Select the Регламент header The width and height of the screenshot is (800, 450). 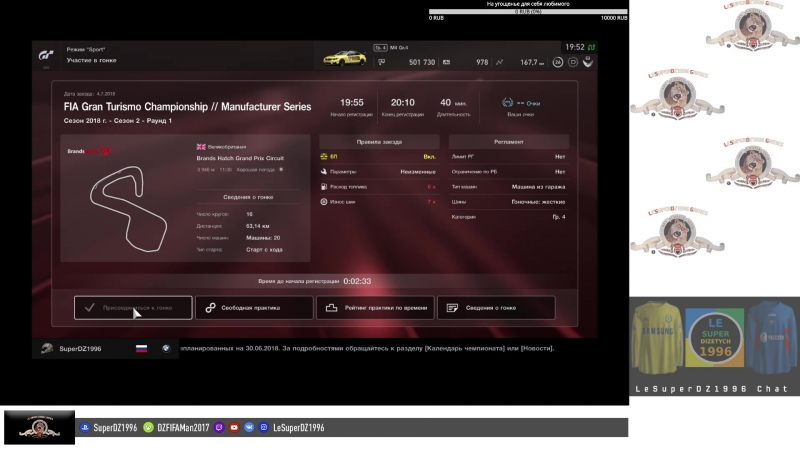(509, 142)
